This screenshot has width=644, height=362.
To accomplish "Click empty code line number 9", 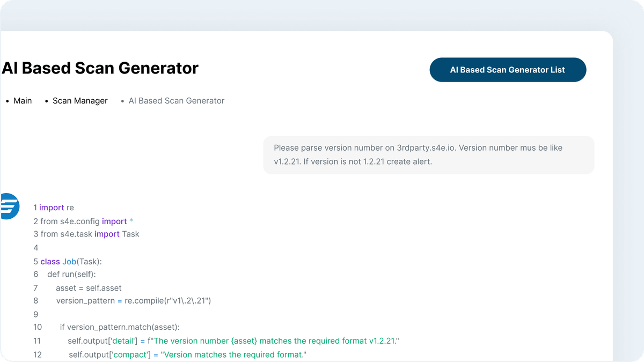I will pyautogui.click(x=36, y=314).
